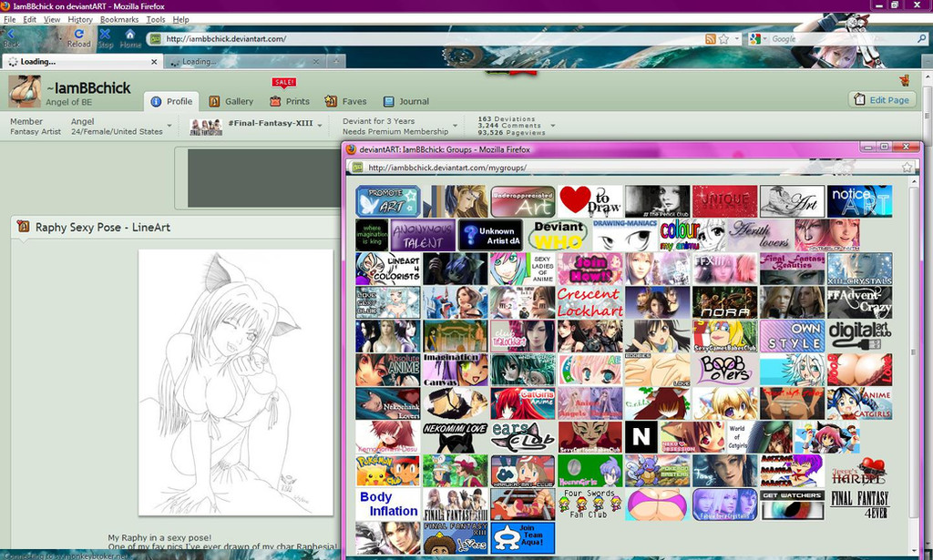The width and height of the screenshot is (933, 560).
Task: Close the first Loading browser tab
Action: (x=154, y=62)
